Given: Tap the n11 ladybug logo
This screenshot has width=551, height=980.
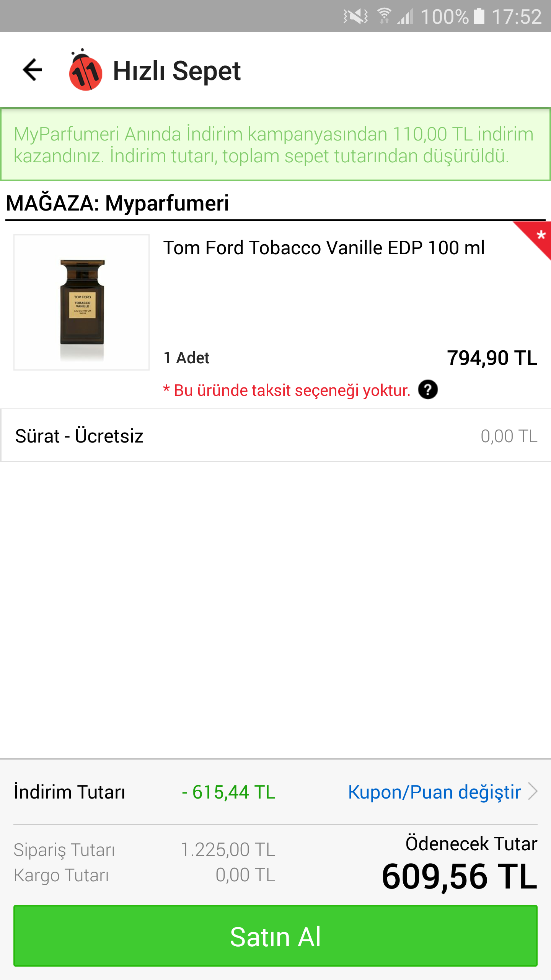Looking at the screenshot, I should pos(85,70).
